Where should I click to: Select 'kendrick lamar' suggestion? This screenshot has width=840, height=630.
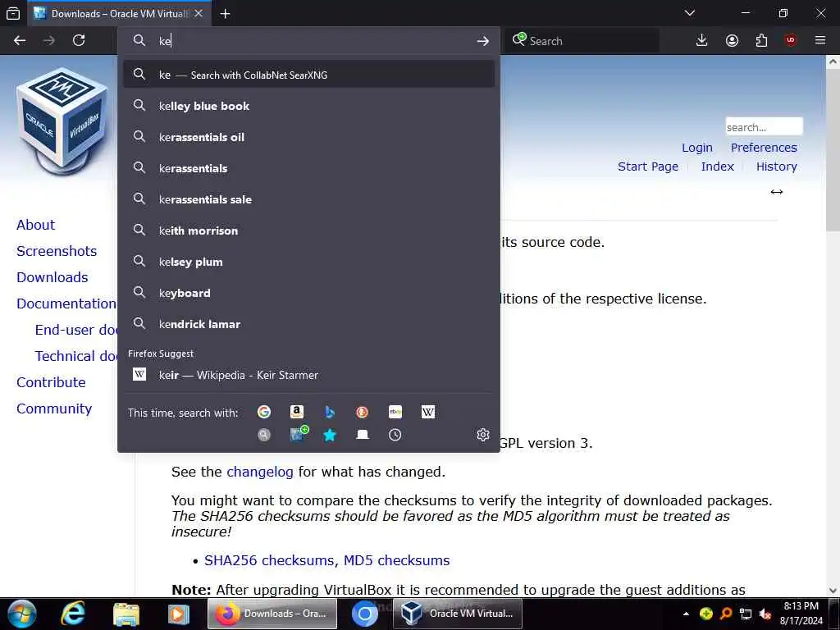pos(308,323)
